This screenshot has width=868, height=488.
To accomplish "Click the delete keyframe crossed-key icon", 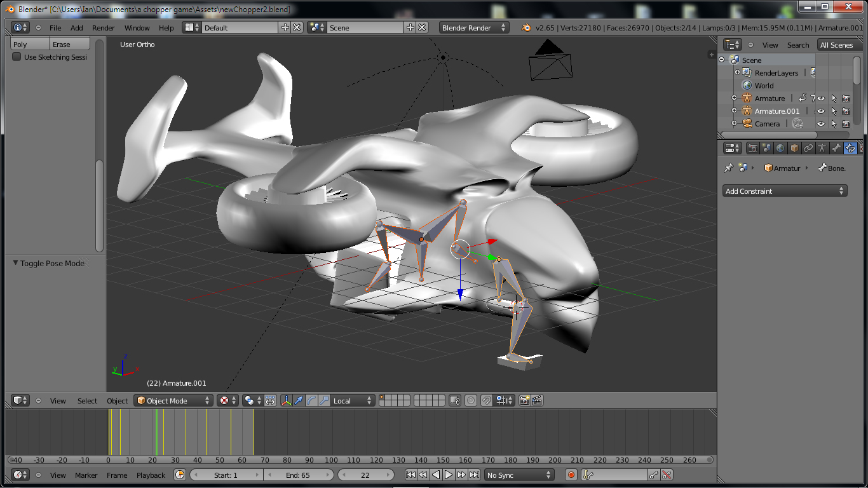I will tap(667, 475).
